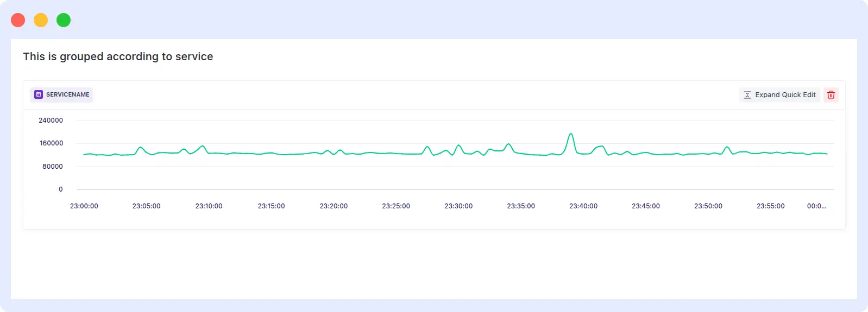Click the 23:00:00 time label
The image size is (868, 312).
pyautogui.click(x=84, y=206)
